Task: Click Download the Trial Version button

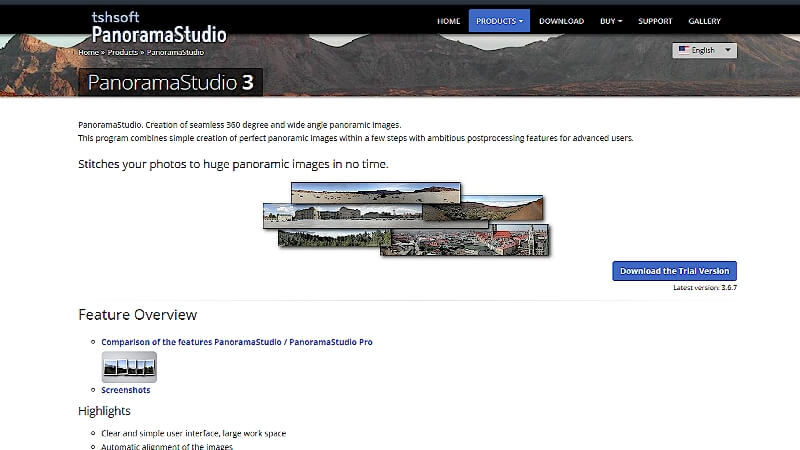Action: pos(674,271)
